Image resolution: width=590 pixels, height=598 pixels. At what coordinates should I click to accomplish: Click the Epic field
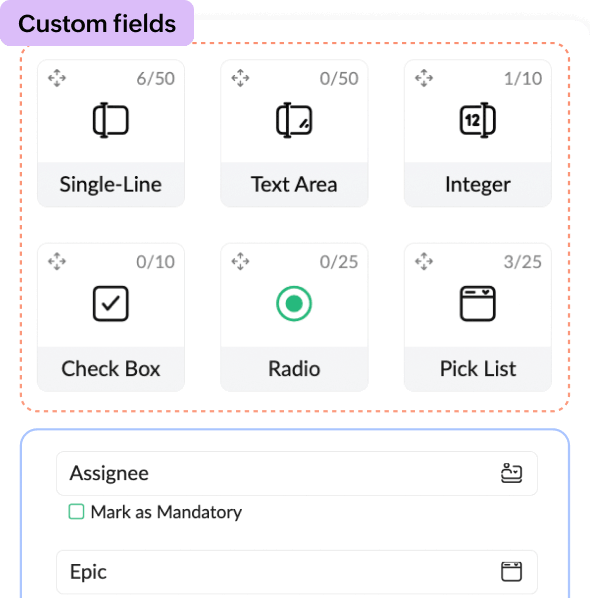[297, 572]
